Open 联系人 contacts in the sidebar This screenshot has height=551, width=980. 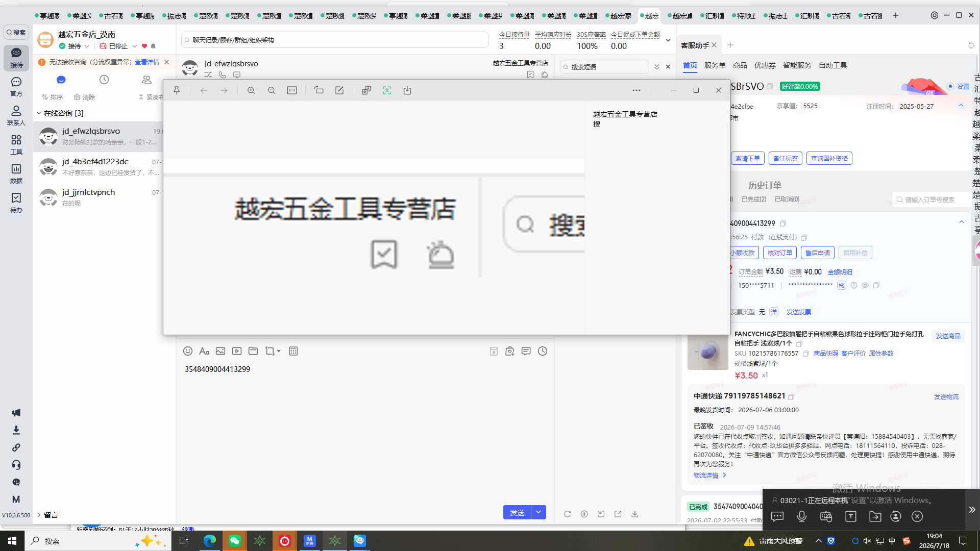[16, 115]
